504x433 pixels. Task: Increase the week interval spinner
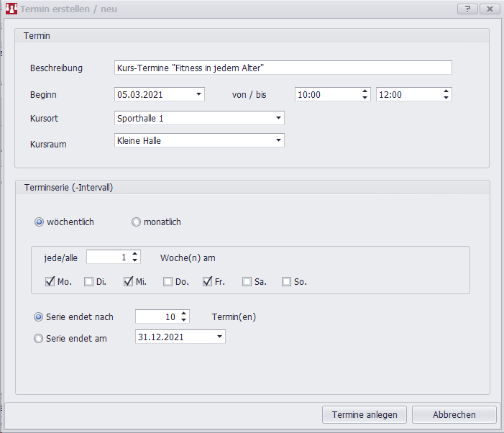tap(135, 254)
